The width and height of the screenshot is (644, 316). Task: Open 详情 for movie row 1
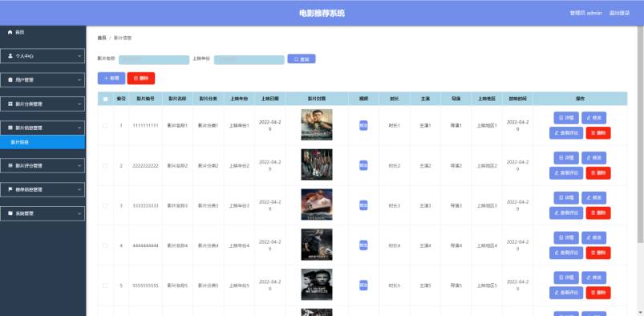566,118
